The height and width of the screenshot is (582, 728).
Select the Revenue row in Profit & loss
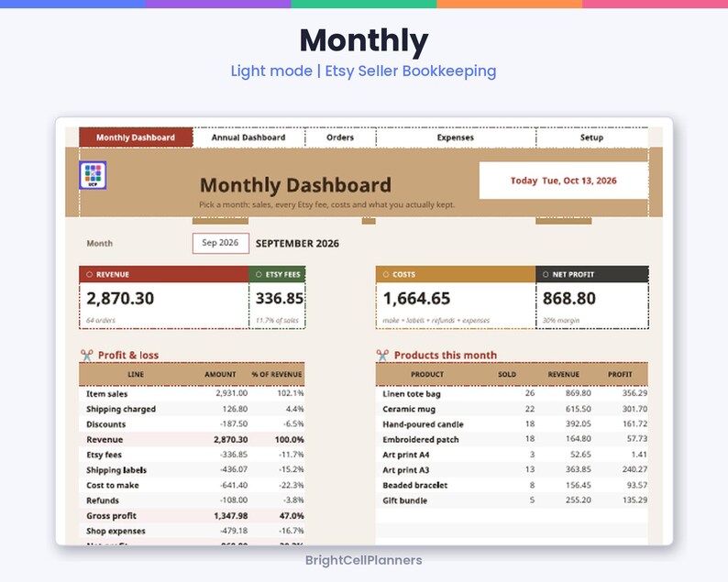[192, 440]
